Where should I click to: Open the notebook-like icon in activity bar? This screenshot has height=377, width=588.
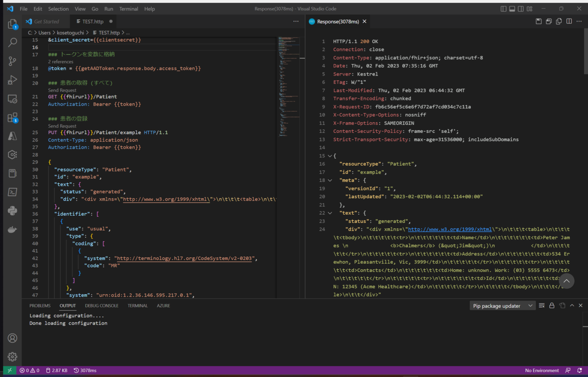click(x=13, y=174)
